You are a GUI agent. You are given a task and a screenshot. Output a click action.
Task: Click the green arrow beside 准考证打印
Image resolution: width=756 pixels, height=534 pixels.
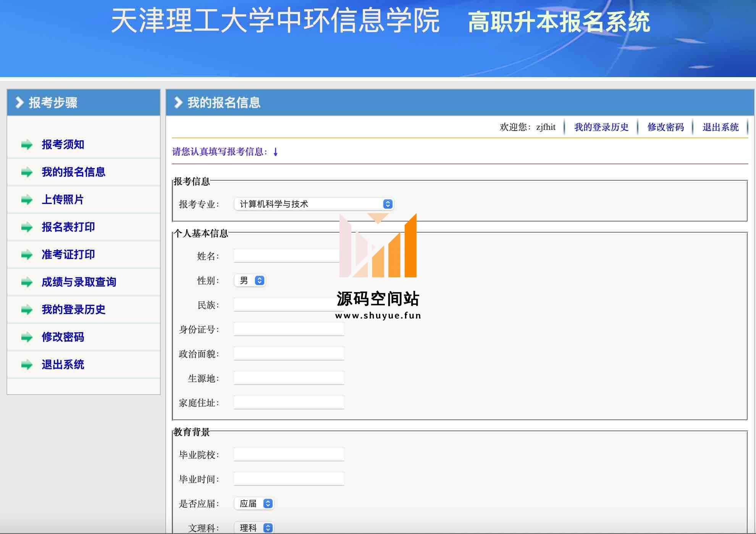27,255
